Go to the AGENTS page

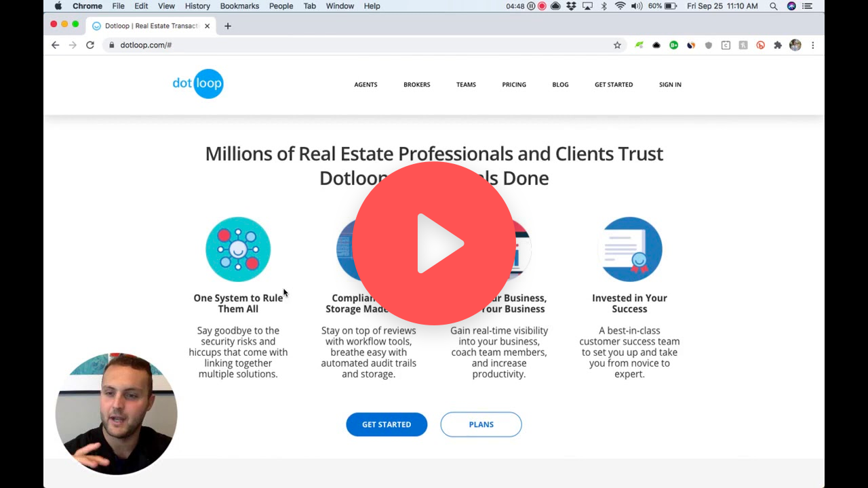(366, 85)
